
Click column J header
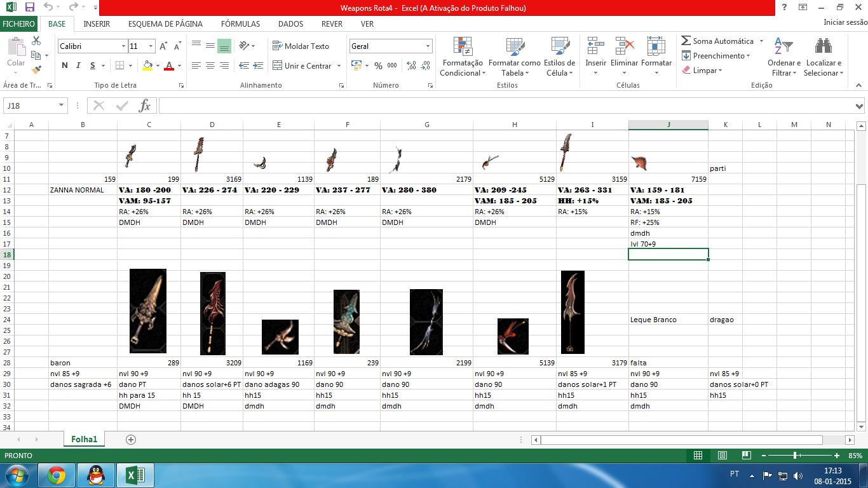point(668,125)
